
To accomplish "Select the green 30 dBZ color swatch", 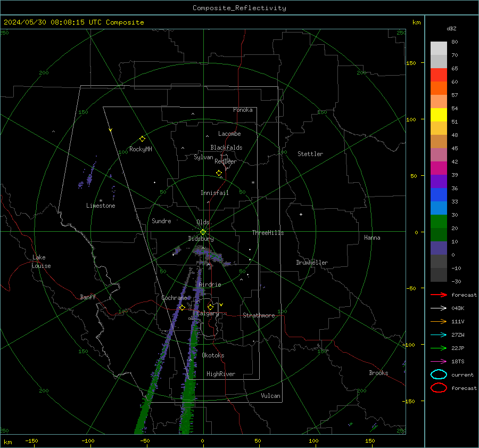I will (x=439, y=221).
